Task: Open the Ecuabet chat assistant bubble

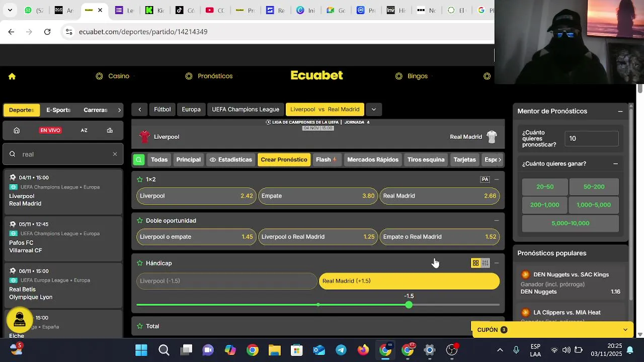Action: click(x=20, y=320)
